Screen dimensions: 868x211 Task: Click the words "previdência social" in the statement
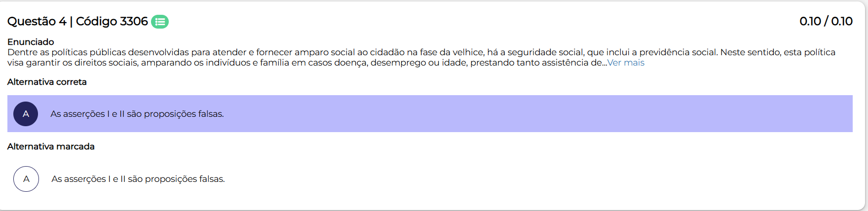click(678, 52)
